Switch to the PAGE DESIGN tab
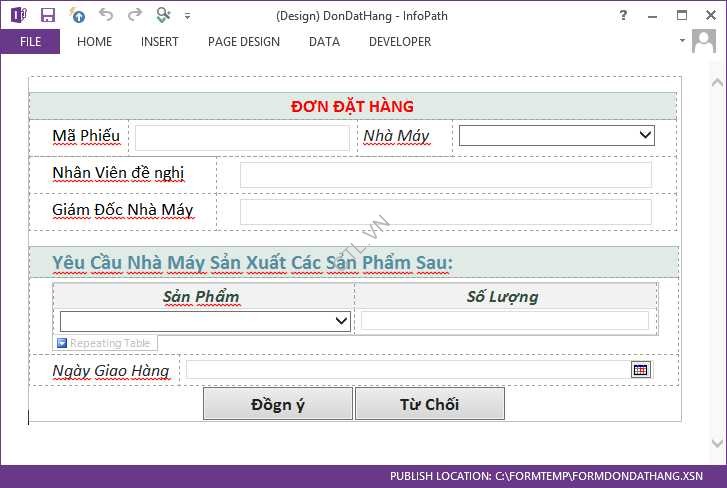The image size is (727, 488). point(244,42)
